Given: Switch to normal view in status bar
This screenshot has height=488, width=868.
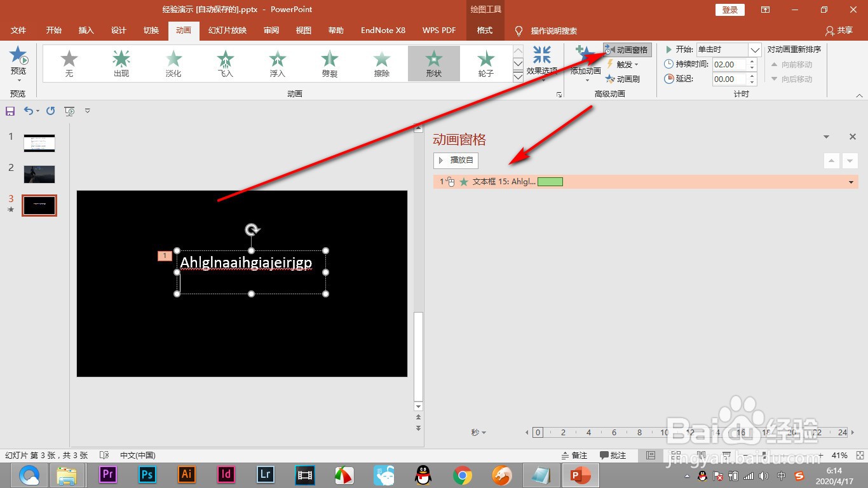Looking at the screenshot, I should click(650, 455).
